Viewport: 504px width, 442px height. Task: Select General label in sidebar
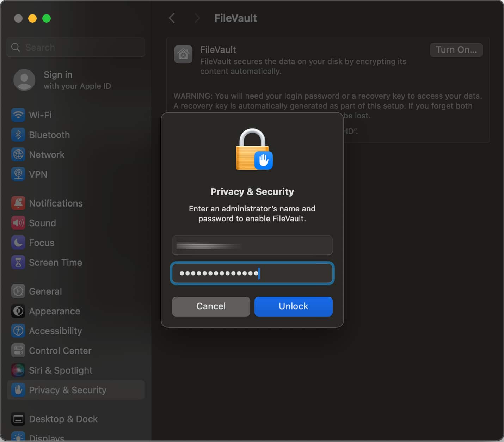point(45,291)
